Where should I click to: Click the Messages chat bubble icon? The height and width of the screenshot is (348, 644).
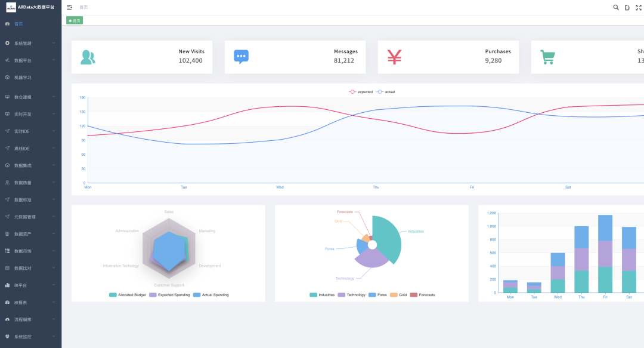coord(241,57)
